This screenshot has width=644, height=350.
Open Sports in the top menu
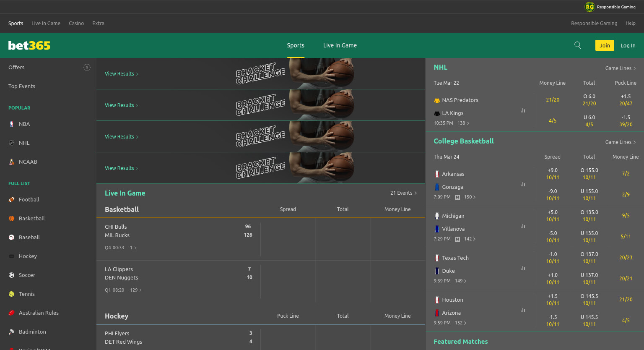pos(16,24)
